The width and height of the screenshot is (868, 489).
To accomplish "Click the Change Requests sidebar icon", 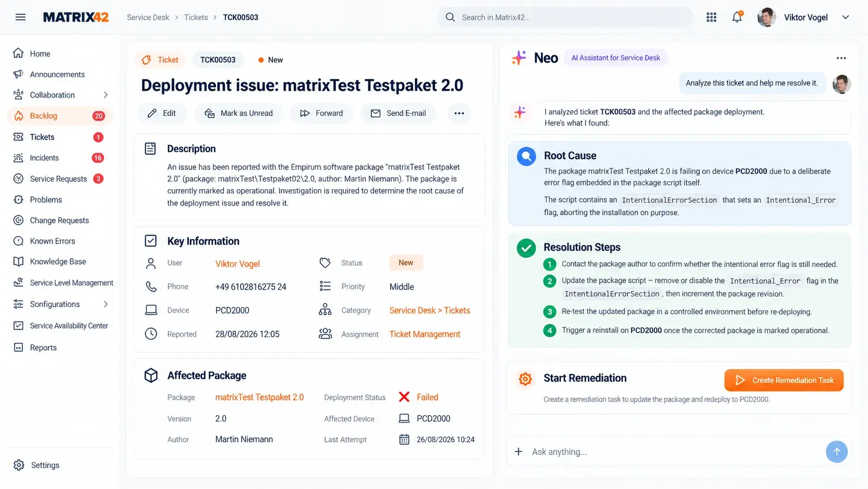I will click(19, 220).
